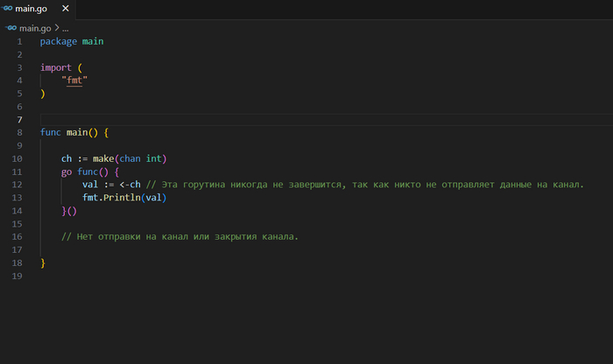
Task: Click the val variable on line 12
Action: point(90,185)
